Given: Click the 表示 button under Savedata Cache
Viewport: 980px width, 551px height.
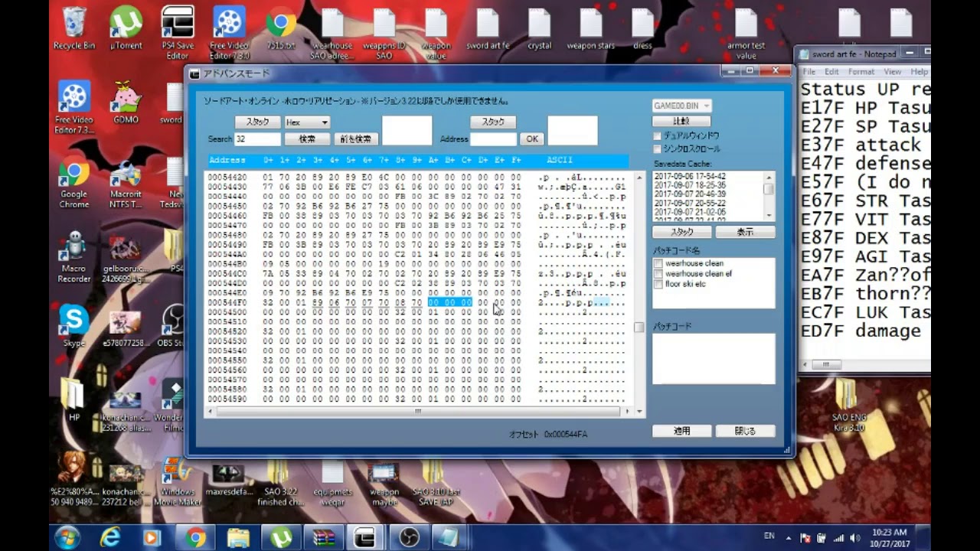Looking at the screenshot, I should click(745, 232).
